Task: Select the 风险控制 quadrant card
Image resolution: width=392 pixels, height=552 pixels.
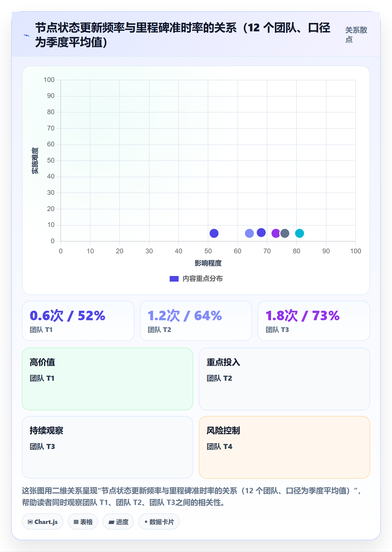Action: coord(284,447)
